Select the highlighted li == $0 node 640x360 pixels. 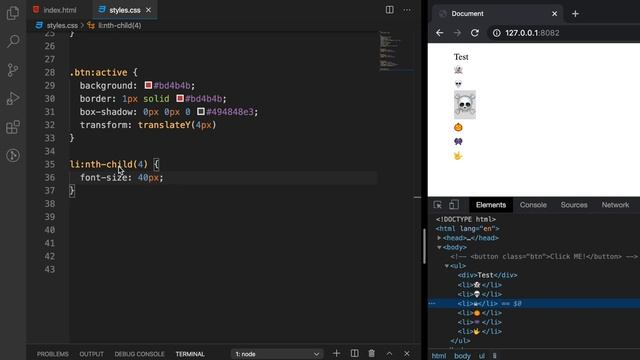pos(534,303)
